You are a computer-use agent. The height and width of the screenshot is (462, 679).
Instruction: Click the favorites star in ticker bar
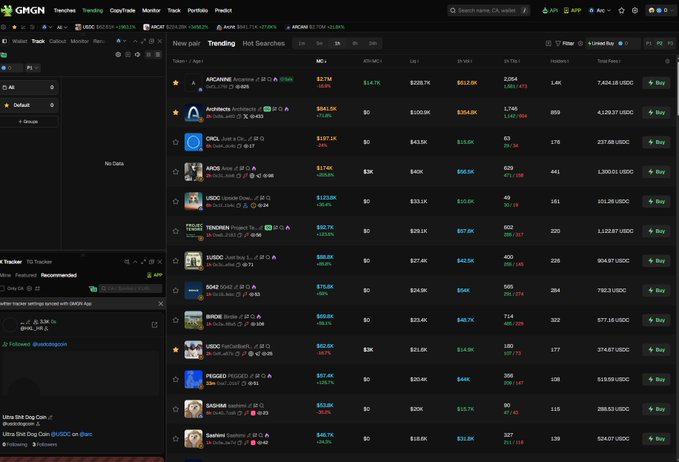14,27
